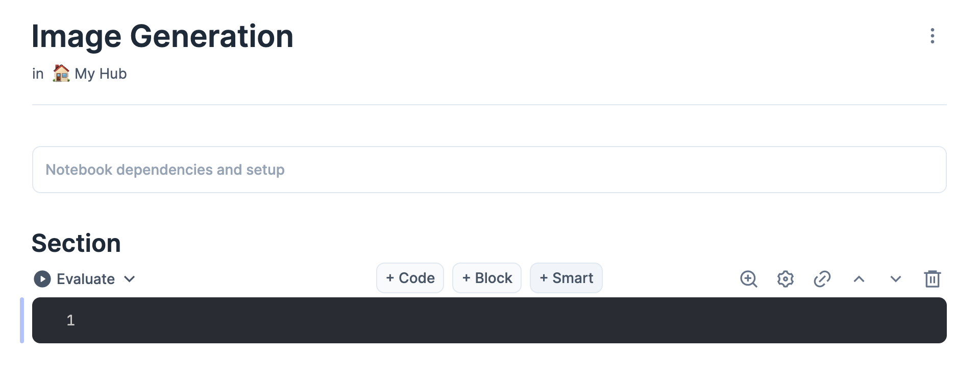This screenshot has height=376, width=980.
Task: Click the magnifier amplify output icon
Action: tap(749, 279)
